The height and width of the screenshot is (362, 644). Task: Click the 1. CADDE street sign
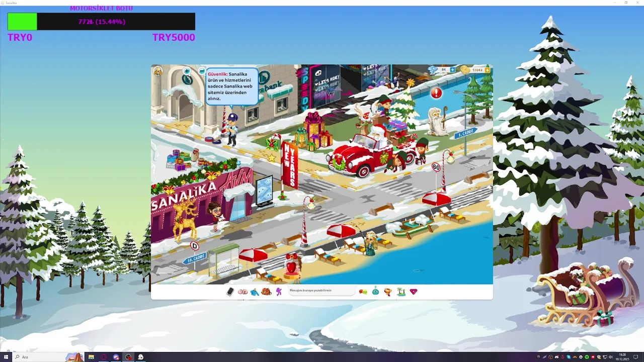pos(465,134)
